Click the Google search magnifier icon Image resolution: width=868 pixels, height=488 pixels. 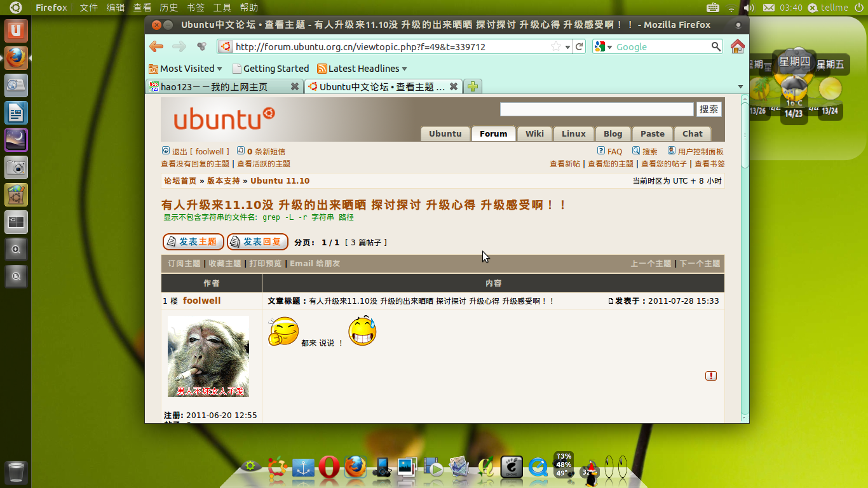[716, 46]
